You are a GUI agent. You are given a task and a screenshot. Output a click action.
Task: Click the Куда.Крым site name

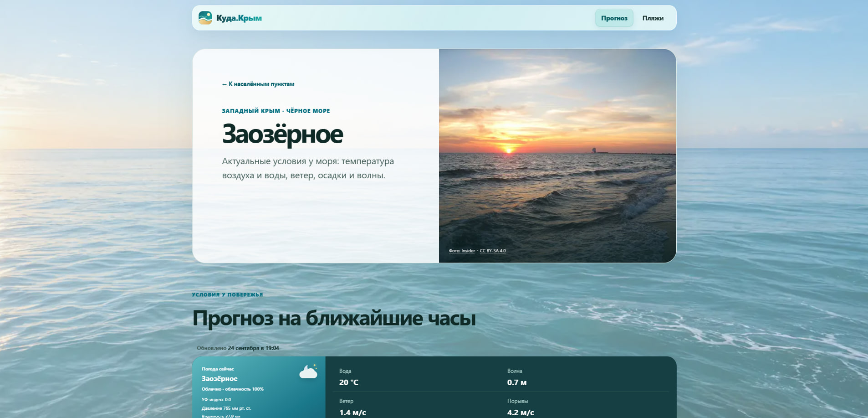[239, 18]
